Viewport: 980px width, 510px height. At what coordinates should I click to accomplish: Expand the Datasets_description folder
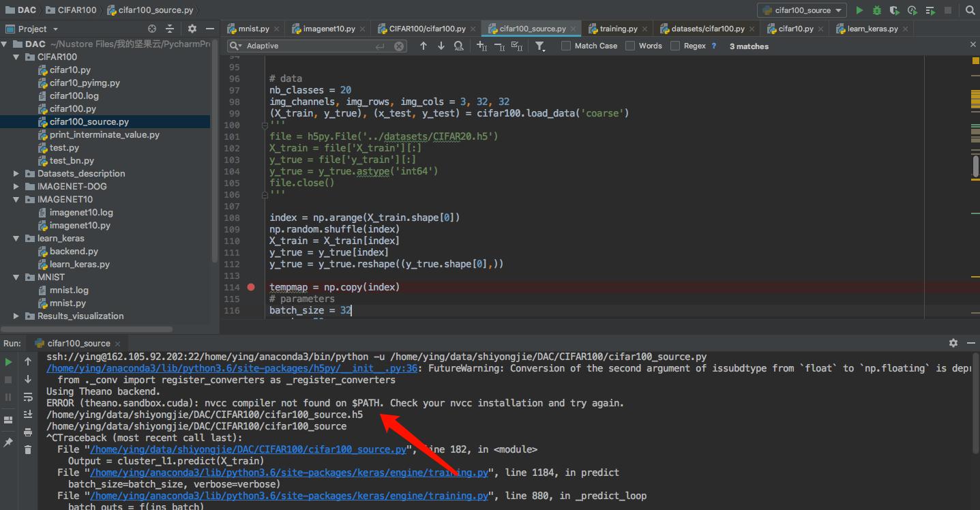coord(16,173)
